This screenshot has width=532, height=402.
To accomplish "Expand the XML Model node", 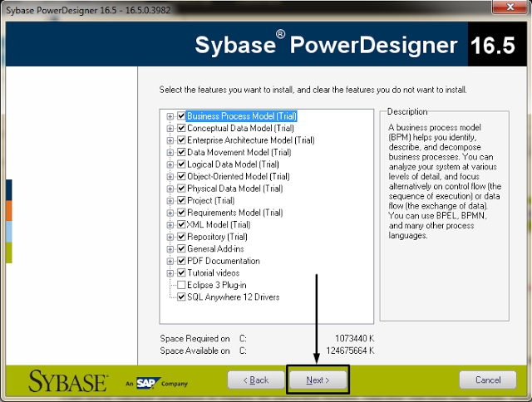I will click(x=170, y=225).
